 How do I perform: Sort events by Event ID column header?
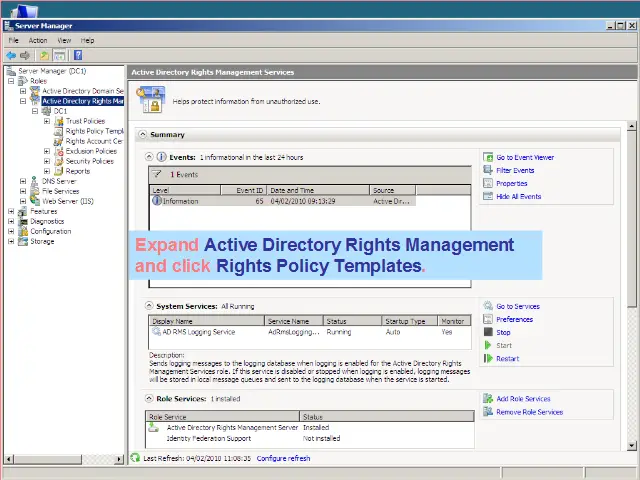[244, 190]
